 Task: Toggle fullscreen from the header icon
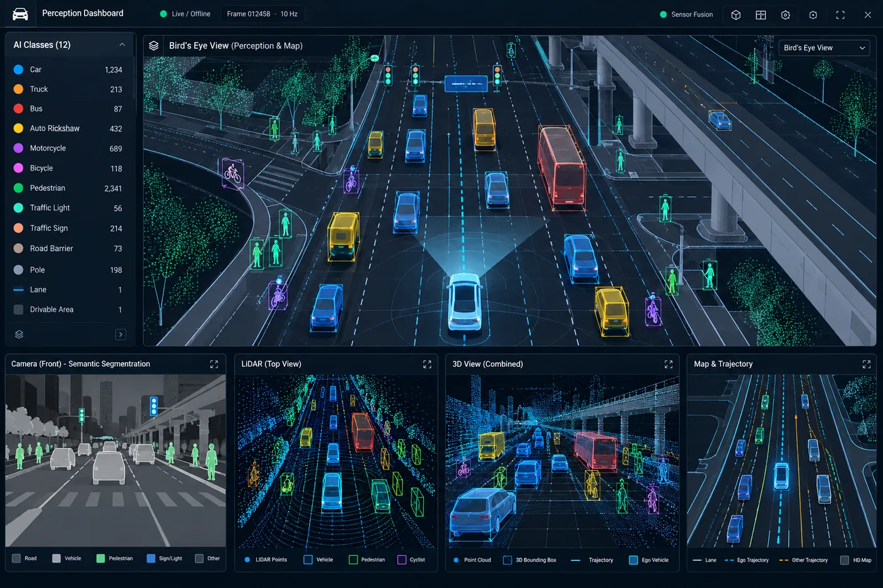click(840, 14)
